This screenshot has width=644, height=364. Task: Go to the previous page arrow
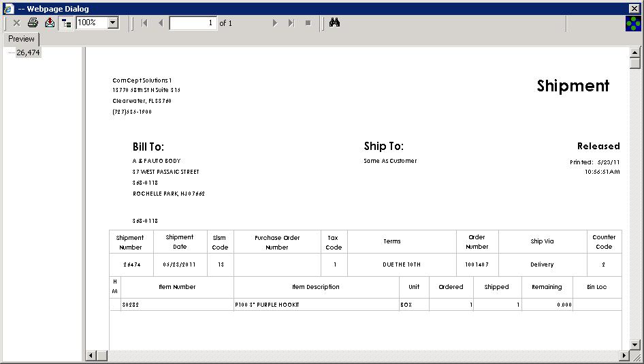[161, 22]
